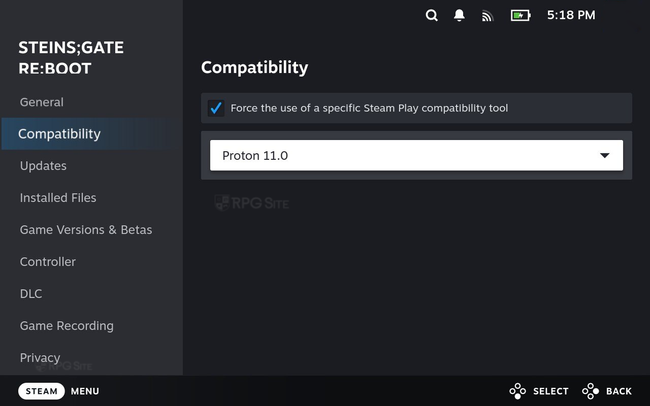Image resolution: width=650 pixels, height=406 pixels.
Task: Click the Select button glyph icon
Action: 517,391
